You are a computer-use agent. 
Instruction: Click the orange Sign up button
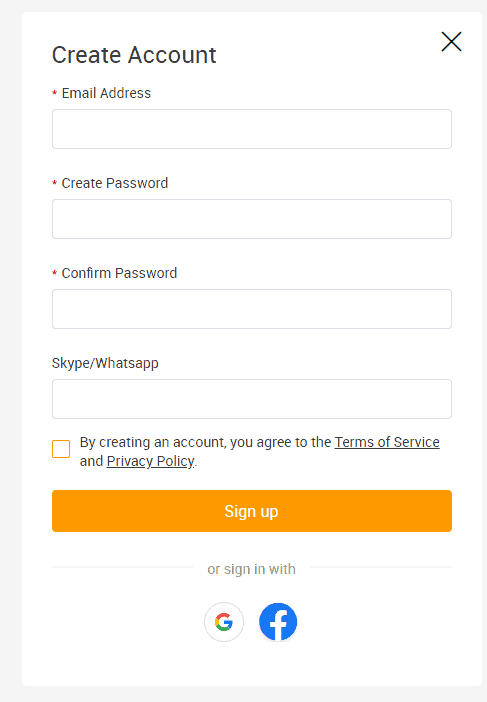tap(252, 511)
